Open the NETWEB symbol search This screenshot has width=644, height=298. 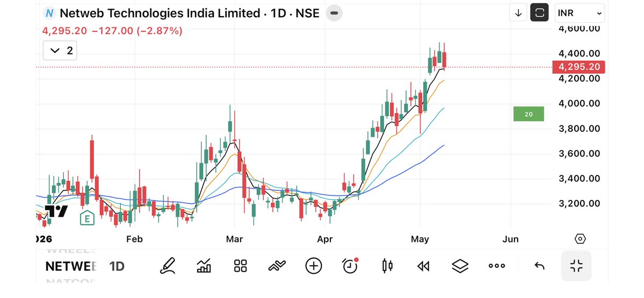click(x=71, y=266)
